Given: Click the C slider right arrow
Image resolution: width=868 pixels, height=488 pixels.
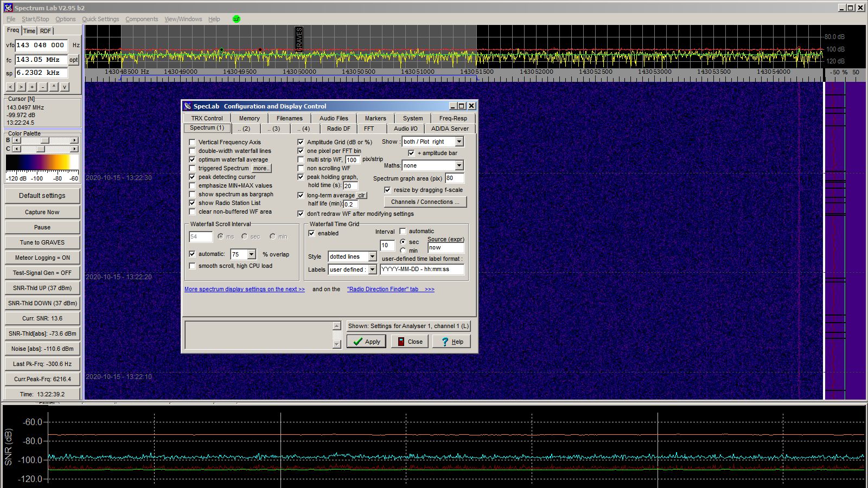Looking at the screenshot, I should click(x=74, y=149).
